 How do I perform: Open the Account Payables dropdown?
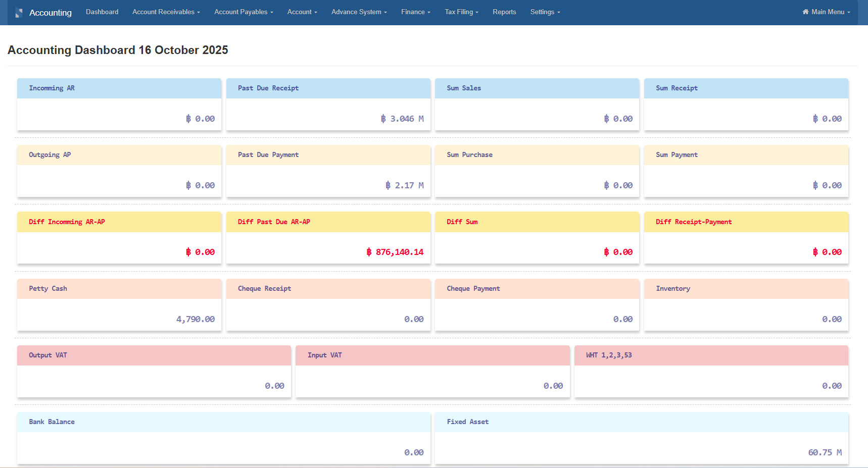244,12
